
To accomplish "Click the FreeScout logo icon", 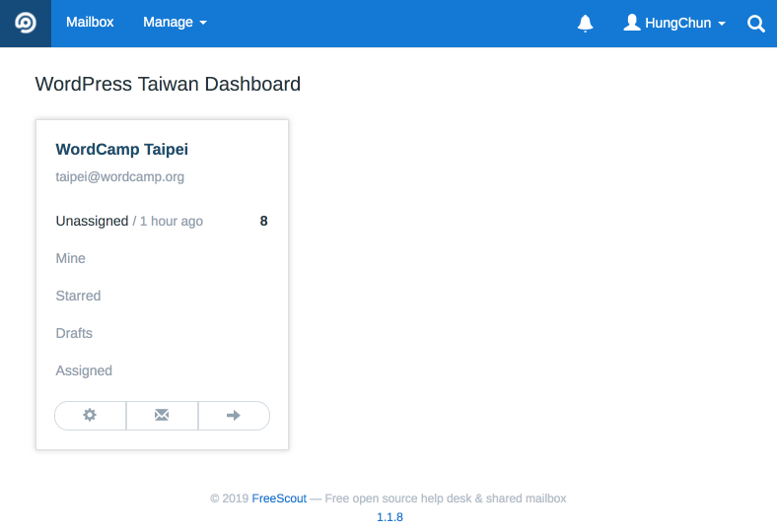I will click(x=26, y=23).
